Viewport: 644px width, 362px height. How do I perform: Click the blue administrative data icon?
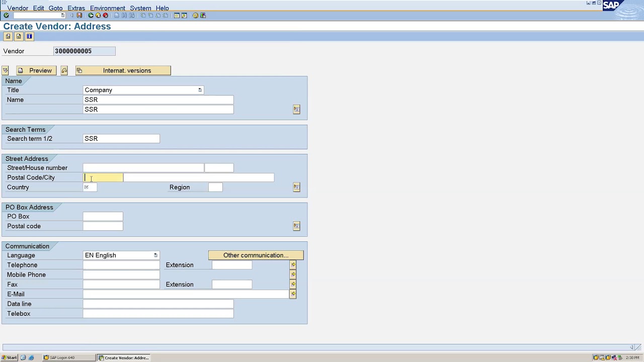[29, 36]
